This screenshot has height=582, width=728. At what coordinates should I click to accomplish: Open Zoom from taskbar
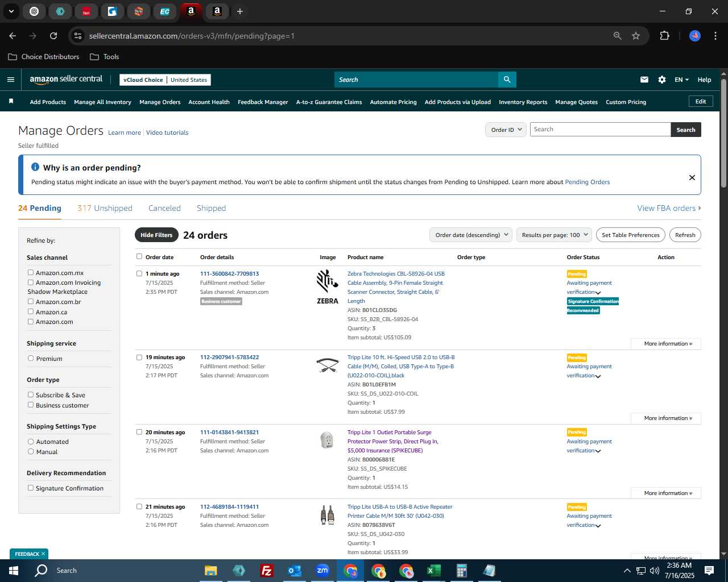click(x=322, y=571)
